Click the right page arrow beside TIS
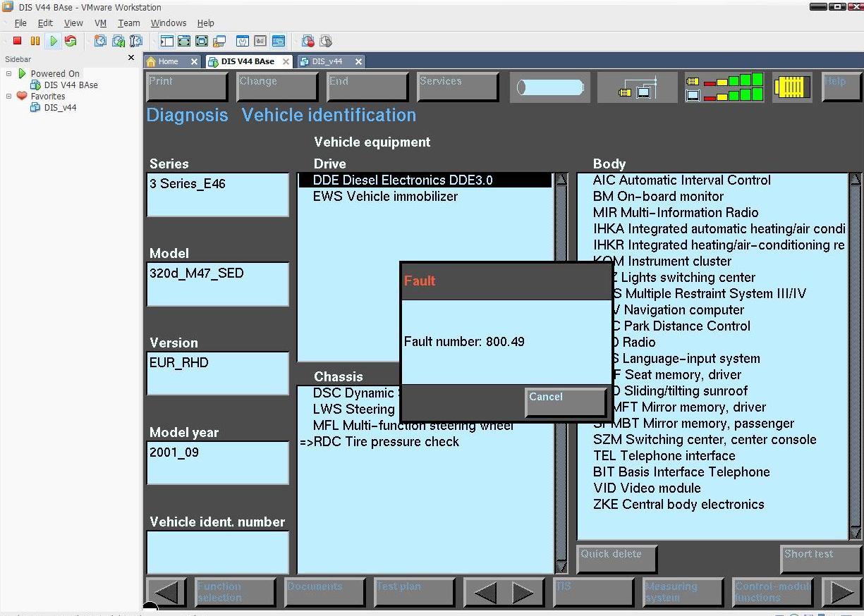The height and width of the screenshot is (616, 864). (x=523, y=592)
